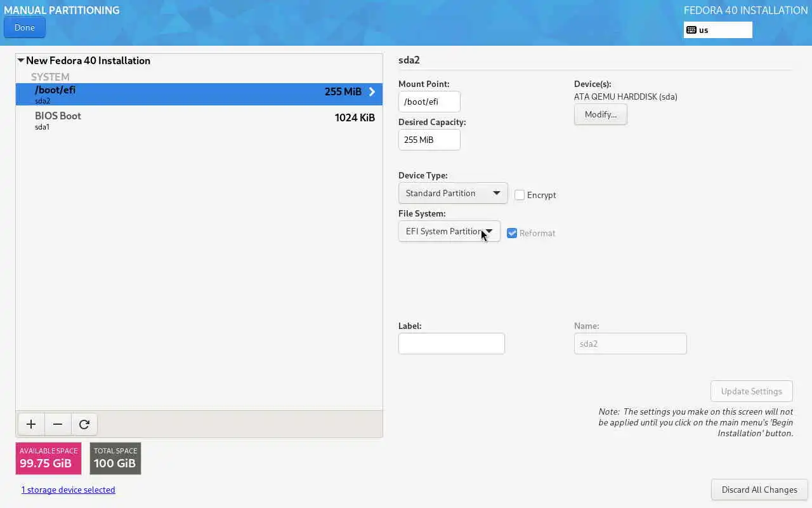This screenshot has height=508, width=812.
Task: Click the sda2 heading in details pane
Action: pyautogui.click(x=409, y=60)
